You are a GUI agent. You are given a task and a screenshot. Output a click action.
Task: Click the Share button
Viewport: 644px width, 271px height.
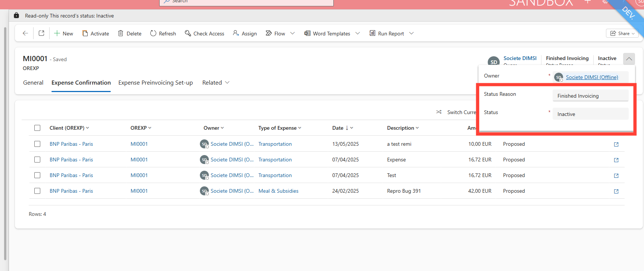pyautogui.click(x=622, y=33)
